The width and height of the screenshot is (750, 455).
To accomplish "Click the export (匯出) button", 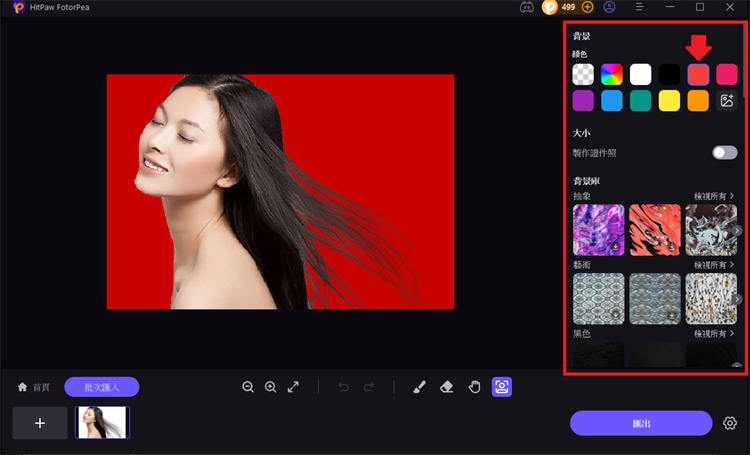I will coord(641,423).
